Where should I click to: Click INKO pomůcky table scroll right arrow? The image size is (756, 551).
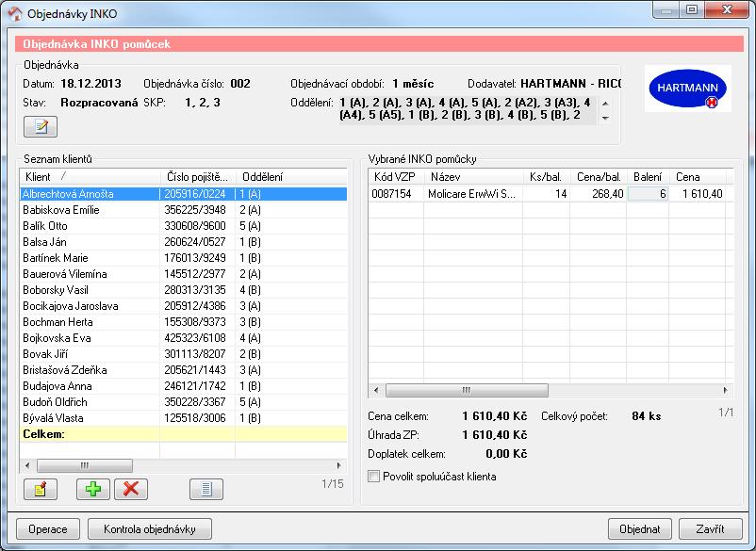[726, 390]
